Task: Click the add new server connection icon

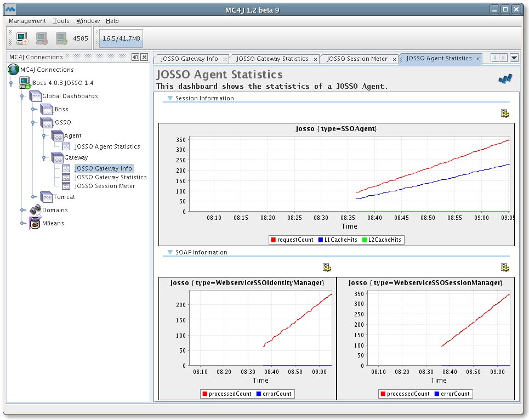Action: 22,38
